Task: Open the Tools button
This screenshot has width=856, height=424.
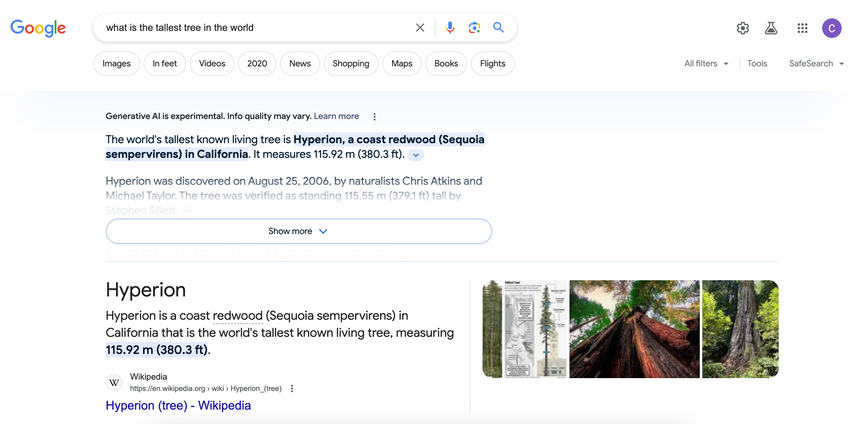Action: click(x=757, y=64)
